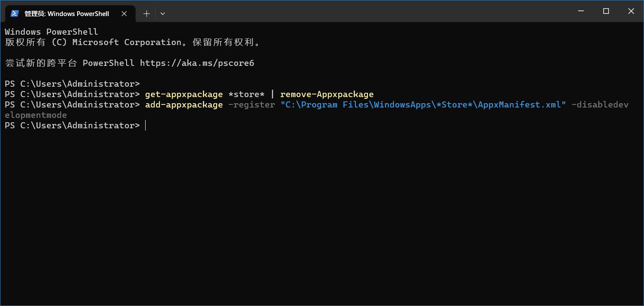Click the 'elopmentmode' wrapped text
This screenshot has height=306, width=644.
tap(36, 115)
